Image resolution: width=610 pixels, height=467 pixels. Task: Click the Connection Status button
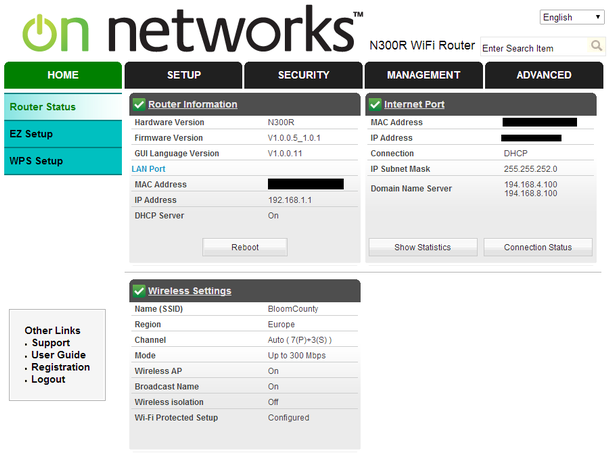(x=538, y=247)
